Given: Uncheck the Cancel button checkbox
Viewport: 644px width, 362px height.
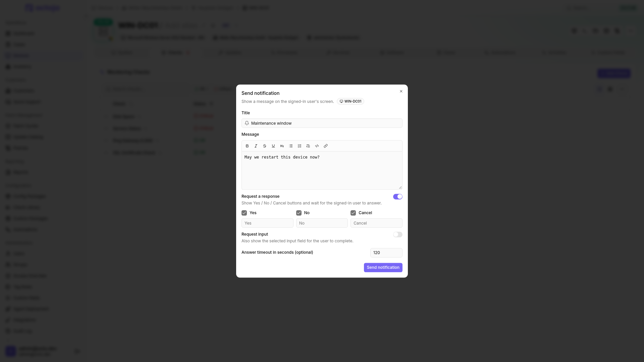Looking at the screenshot, I should pos(353,213).
